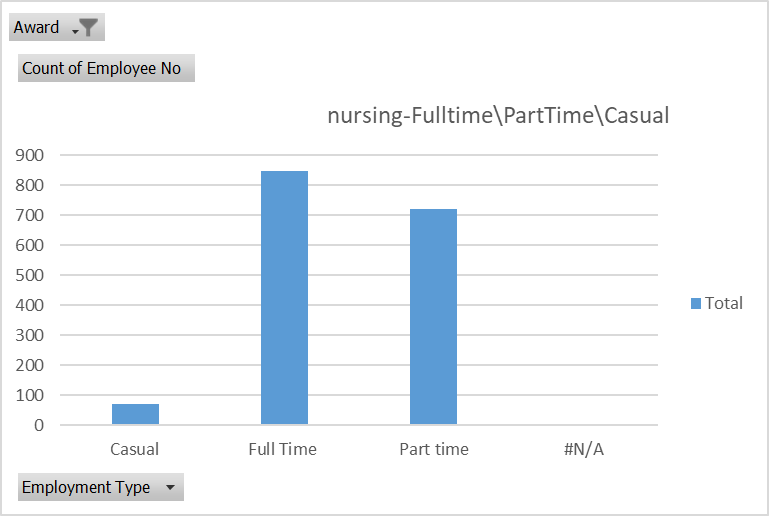This screenshot has height=516, width=769.
Task: Click the 900 value on vertical axis
Action: pos(30,155)
